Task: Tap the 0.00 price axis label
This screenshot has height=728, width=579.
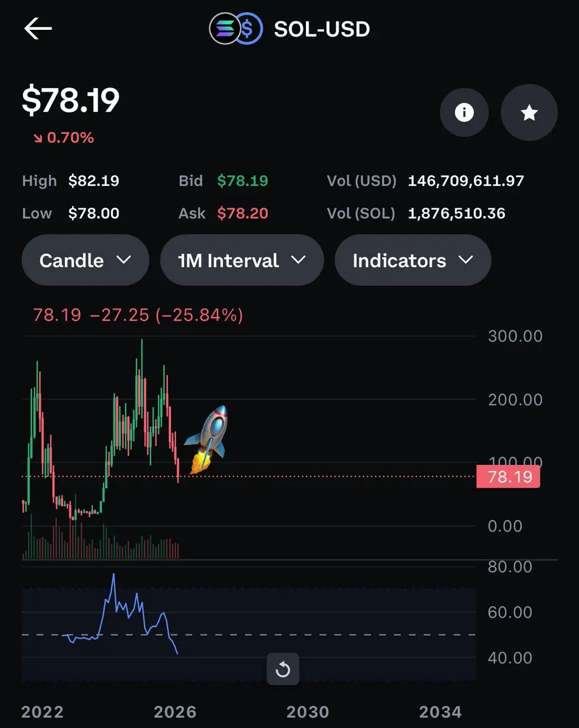Action: 505,526
